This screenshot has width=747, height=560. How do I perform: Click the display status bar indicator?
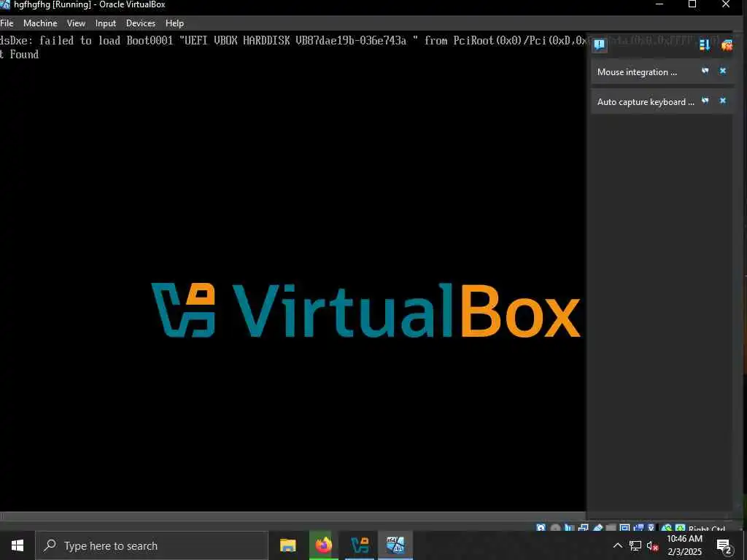pos(624,528)
